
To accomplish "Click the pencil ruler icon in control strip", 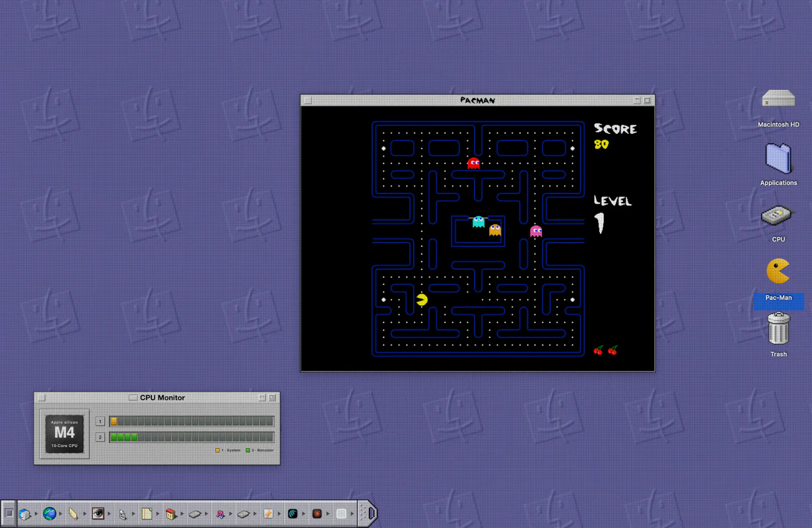I will click(x=73, y=514).
